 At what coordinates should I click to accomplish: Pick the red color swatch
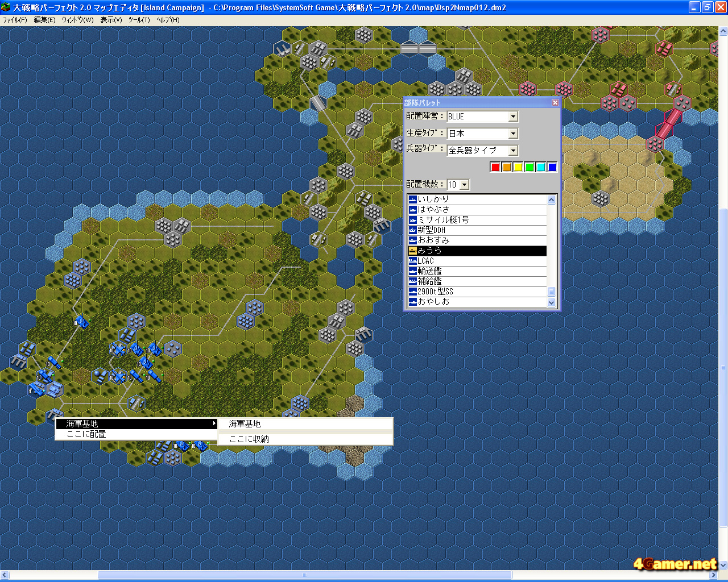495,167
